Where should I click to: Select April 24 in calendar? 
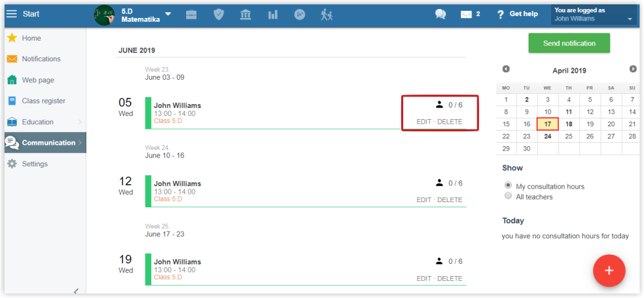[547, 136]
